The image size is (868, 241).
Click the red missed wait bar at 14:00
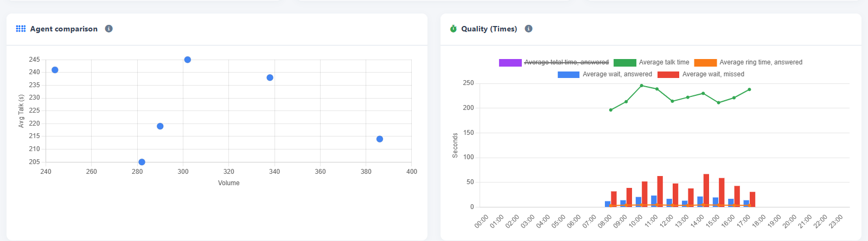click(706, 190)
